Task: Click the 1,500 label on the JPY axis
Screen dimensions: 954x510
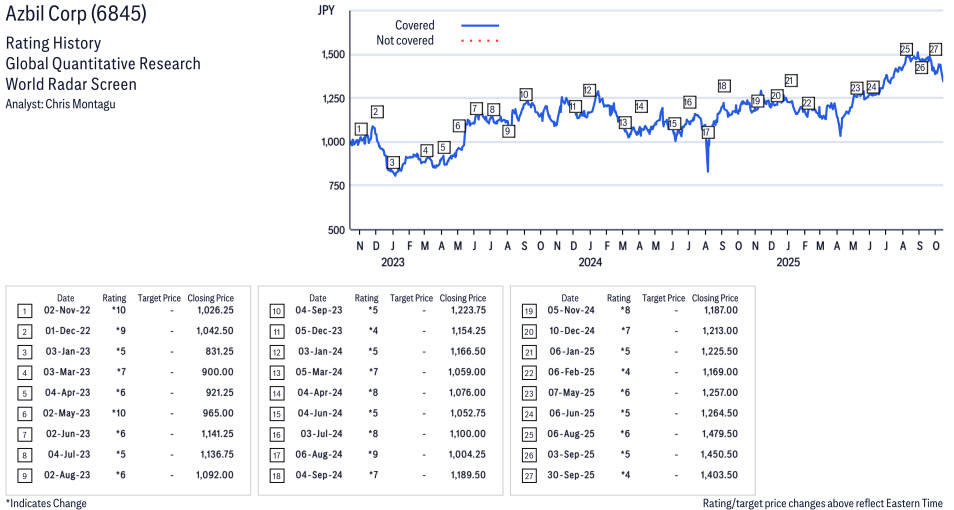Action: pyautogui.click(x=333, y=54)
